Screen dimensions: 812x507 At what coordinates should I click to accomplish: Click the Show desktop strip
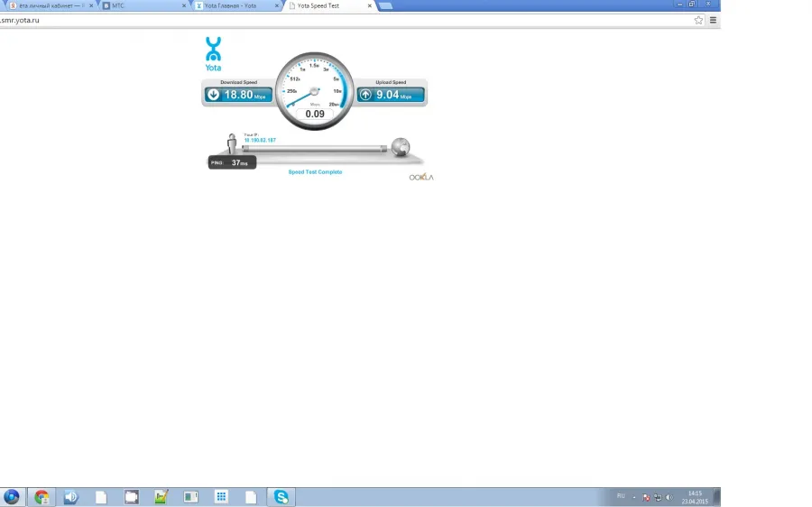click(x=717, y=497)
